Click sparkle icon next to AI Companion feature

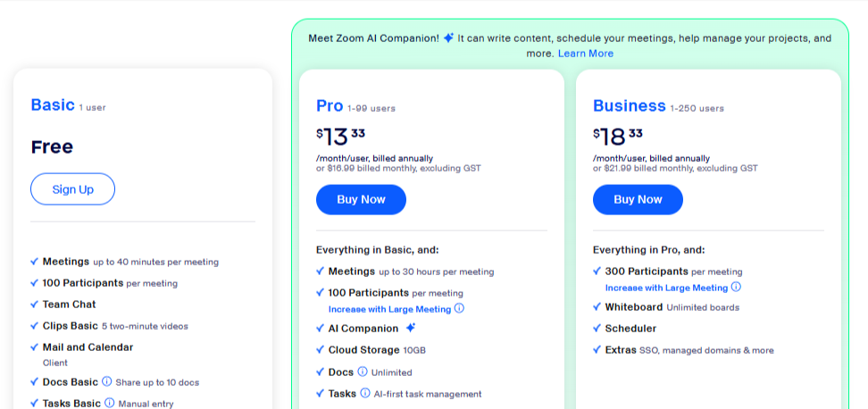pos(410,328)
